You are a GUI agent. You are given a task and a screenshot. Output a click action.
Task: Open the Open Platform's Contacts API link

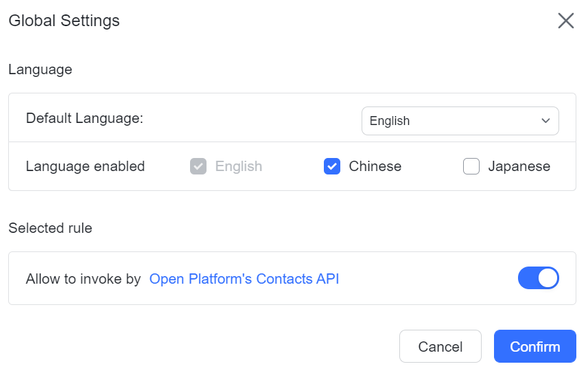coord(244,279)
